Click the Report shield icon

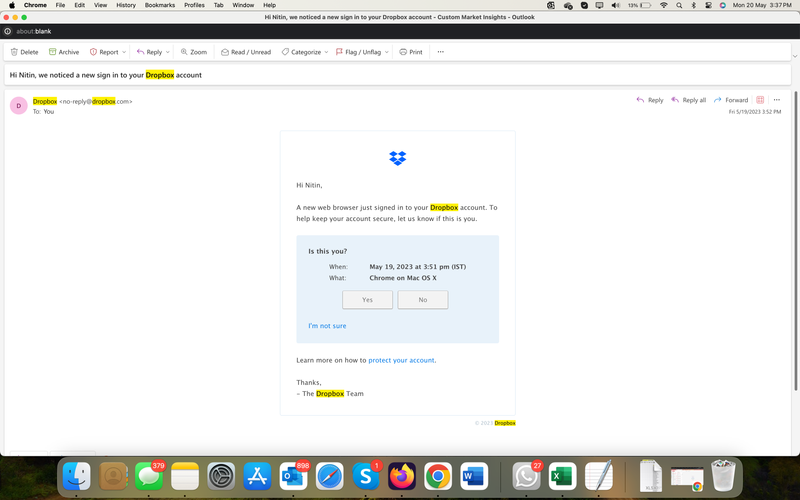(x=93, y=52)
